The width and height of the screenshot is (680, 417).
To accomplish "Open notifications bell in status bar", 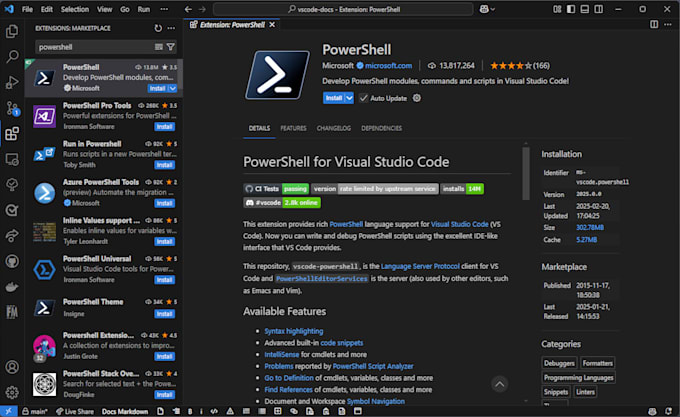I will pos(668,411).
